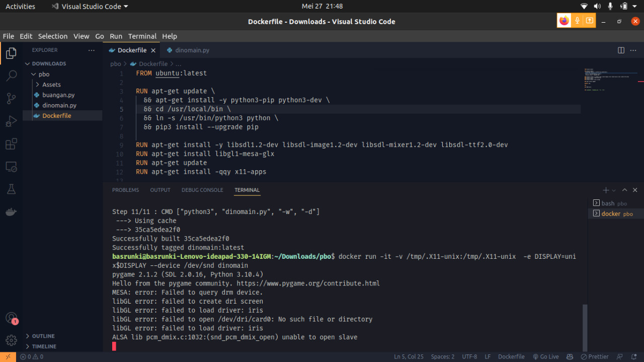Open the Selection menu
Viewport: 644px width, 362px height.
[53, 36]
